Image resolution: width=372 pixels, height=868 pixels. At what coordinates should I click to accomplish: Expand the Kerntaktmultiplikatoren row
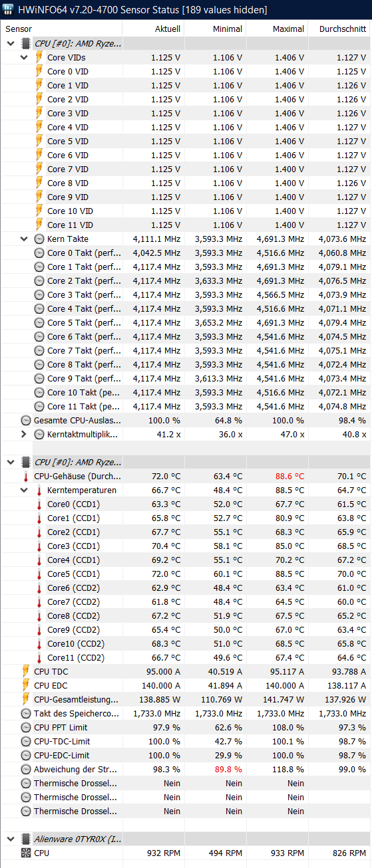(x=24, y=434)
